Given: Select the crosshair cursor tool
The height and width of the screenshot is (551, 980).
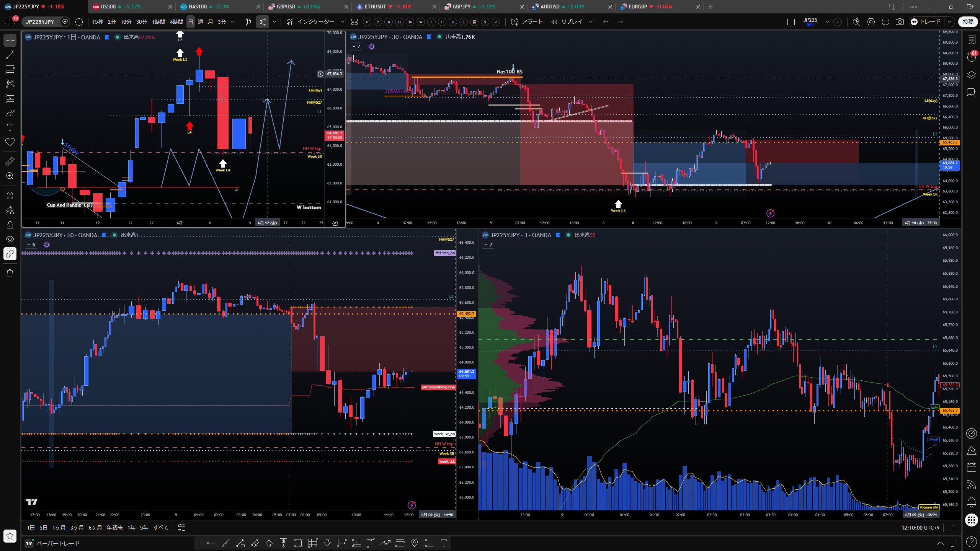Looking at the screenshot, I should pyautogui.click(x=10, y=40).
